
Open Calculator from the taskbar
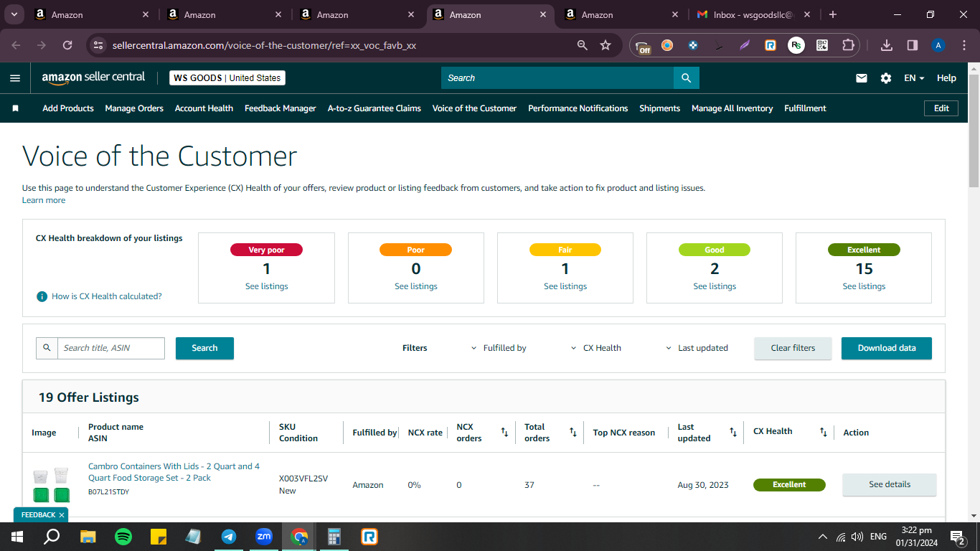click(x=334, y=536)
